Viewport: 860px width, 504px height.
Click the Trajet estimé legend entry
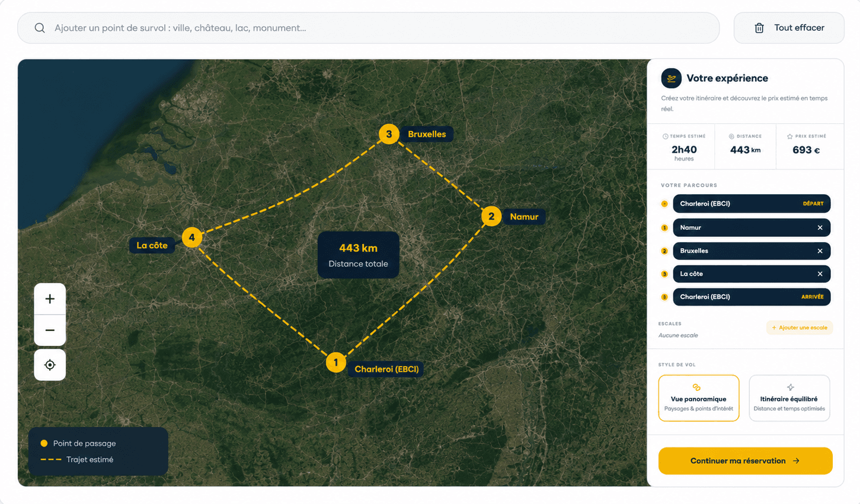pos(76,460)
